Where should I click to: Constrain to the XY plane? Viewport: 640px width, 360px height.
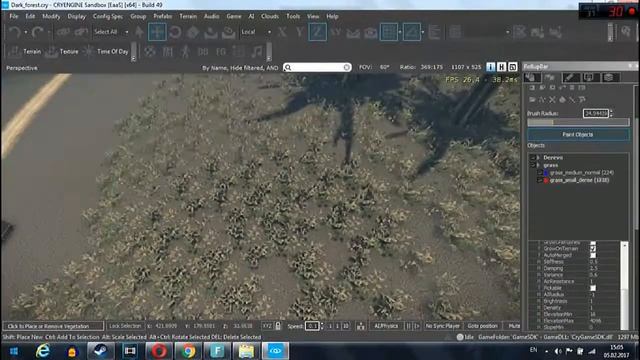[x=336, y=32]
